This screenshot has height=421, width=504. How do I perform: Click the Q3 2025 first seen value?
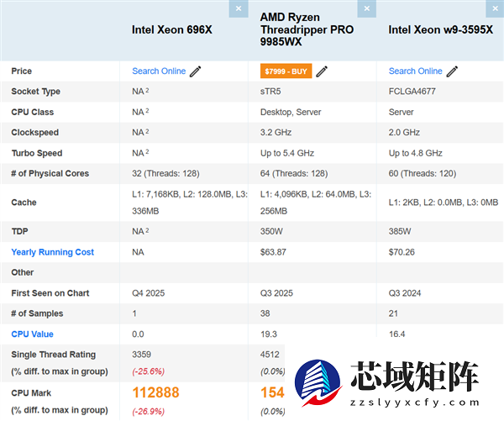click(276, 293)
